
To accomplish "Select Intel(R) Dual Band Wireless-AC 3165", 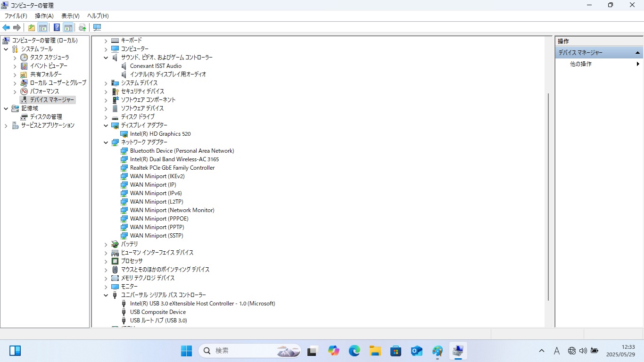I will point(174,159).
